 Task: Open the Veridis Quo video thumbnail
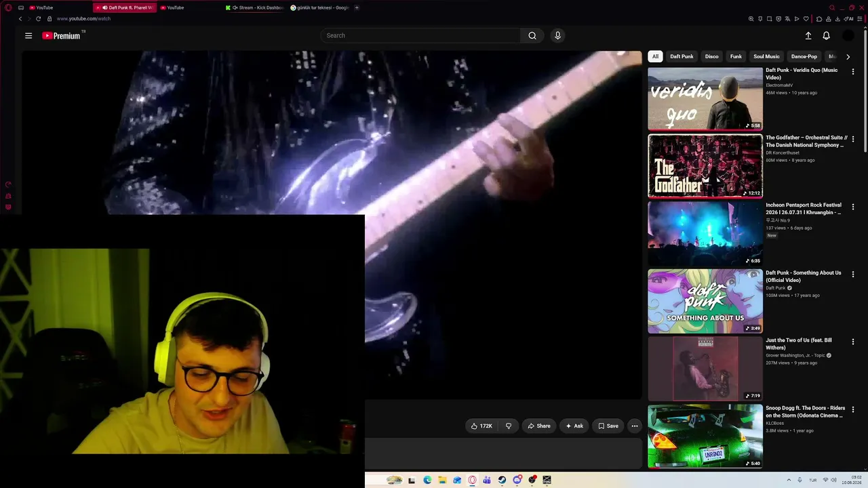click(x=705, y=98)
